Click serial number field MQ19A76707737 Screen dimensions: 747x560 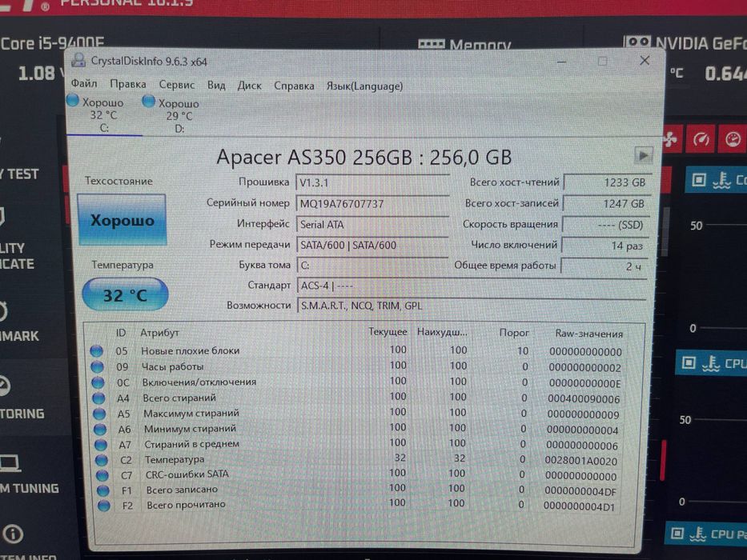click(372, 204)
